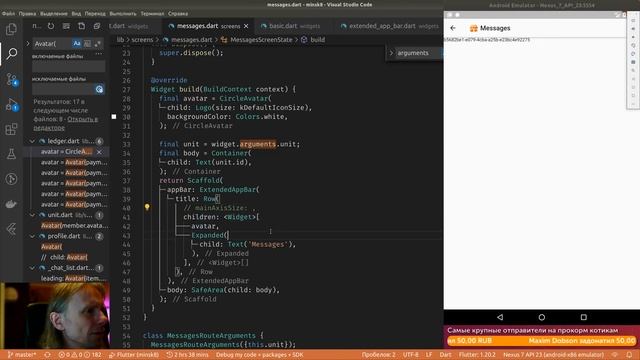
Task: Refresh search results
Action: click(x=51, y=26)
